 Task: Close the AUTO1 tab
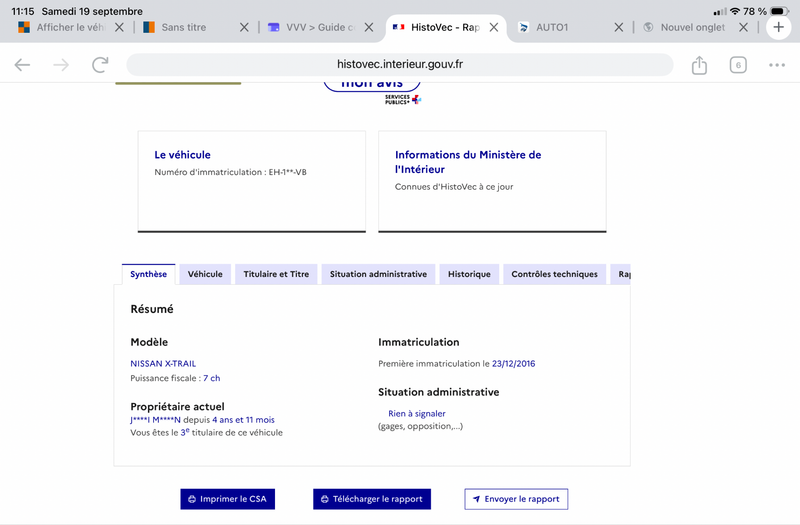[618, 27]
